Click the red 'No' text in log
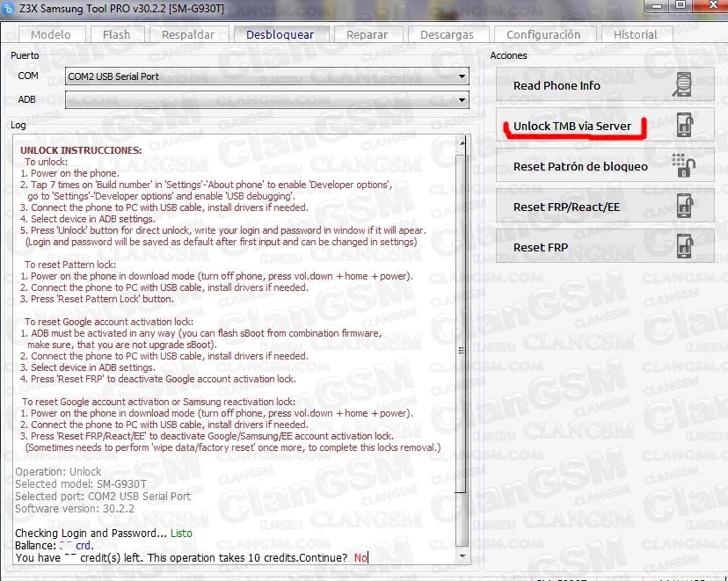The width and height of the screenshot is (728, 581). click(360, 558)
